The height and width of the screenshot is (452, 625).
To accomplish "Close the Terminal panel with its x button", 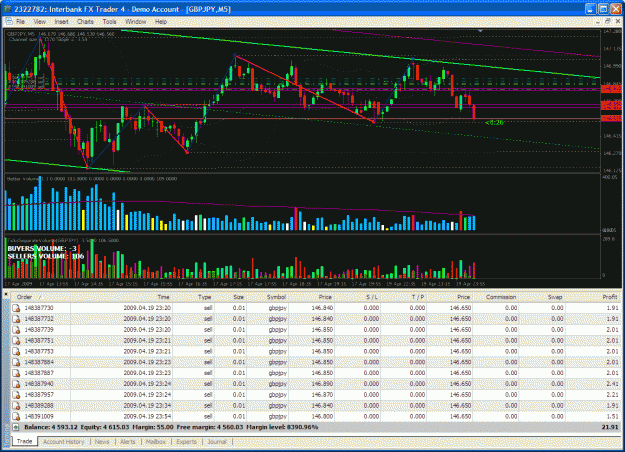I will (6, 295).
